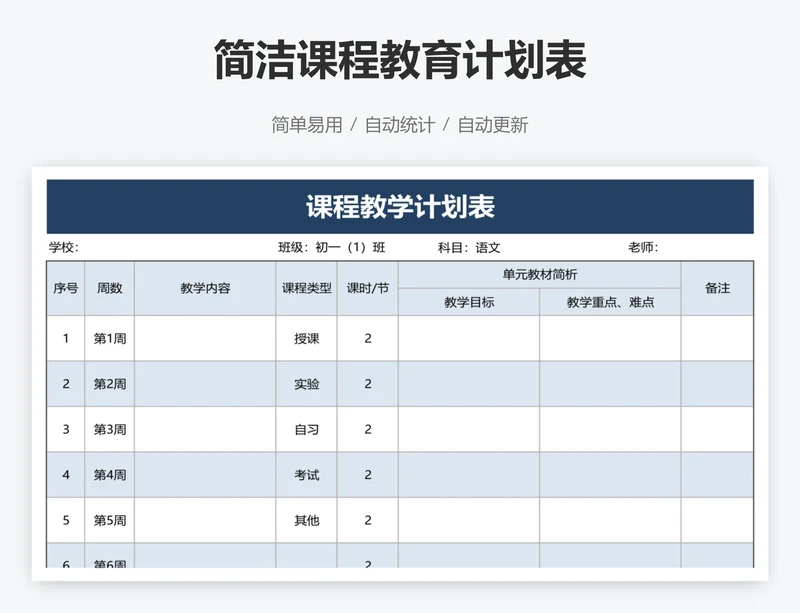Select the 自习 course type cell
Screen dimensions: 800x613
click(x=307, y=429)
